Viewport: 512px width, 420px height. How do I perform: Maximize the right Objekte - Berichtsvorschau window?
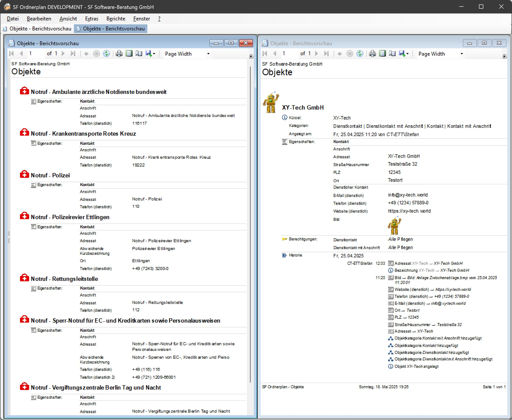click(x=484, y=43)
